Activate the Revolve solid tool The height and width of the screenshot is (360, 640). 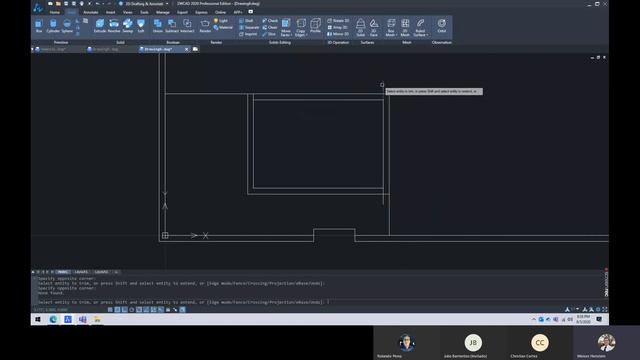tap(114, 26)
